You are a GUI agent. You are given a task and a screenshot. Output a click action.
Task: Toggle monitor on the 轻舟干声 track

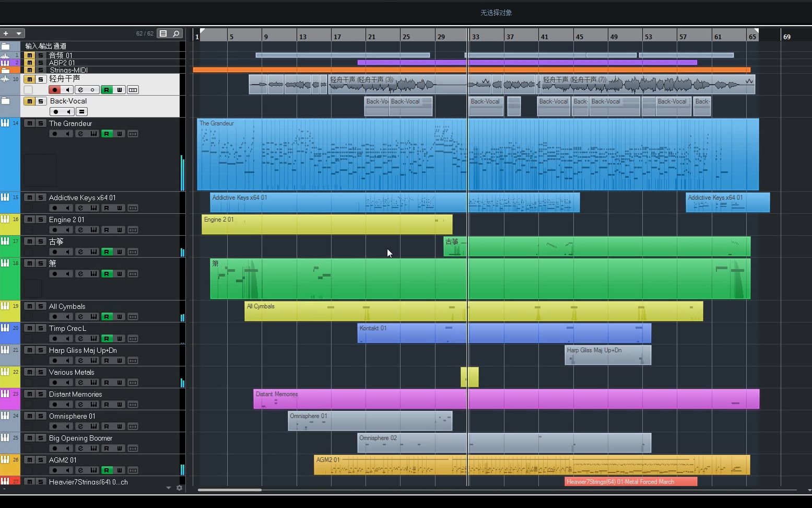[x=67, y=90]
